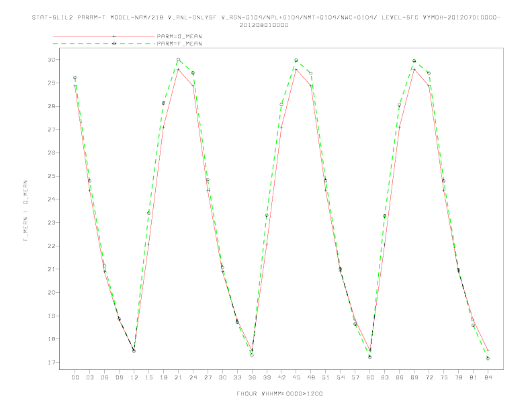Select the red solid line legend sample
Viewport: 532px width, 411px height.
click(104, 36)
